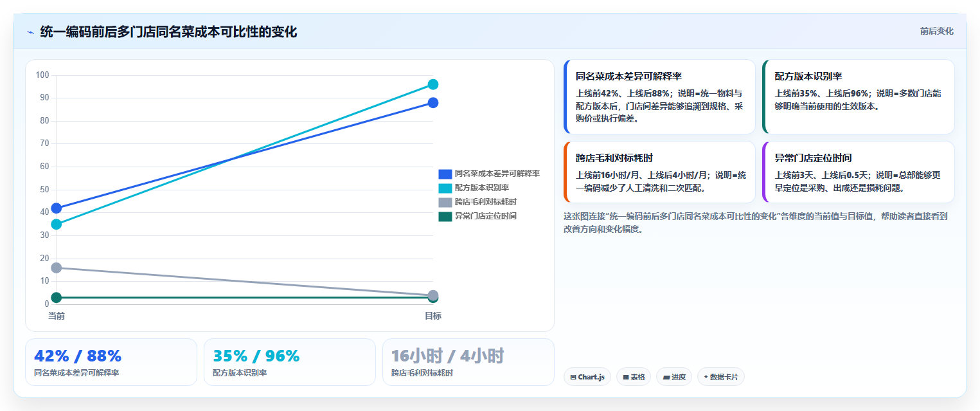The width and height of the screenshot is (980, 411).
Task: Click the chart summary paragraph starting 这张图连接
Action: point(756,223)
